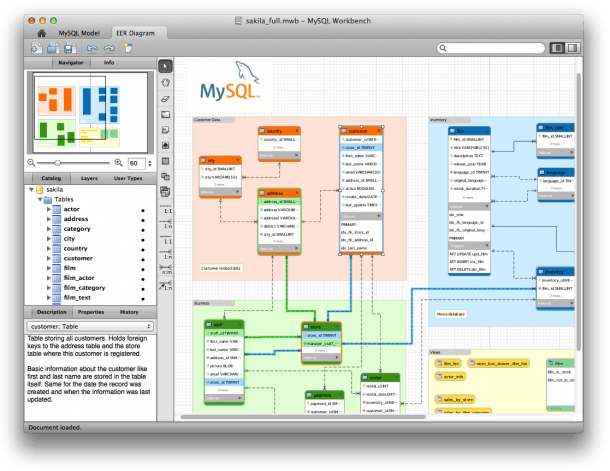The width and height of the screenshot is (610, 471).
Task: Toggle the left sidebar view button
Action: (x=557, y=48)
